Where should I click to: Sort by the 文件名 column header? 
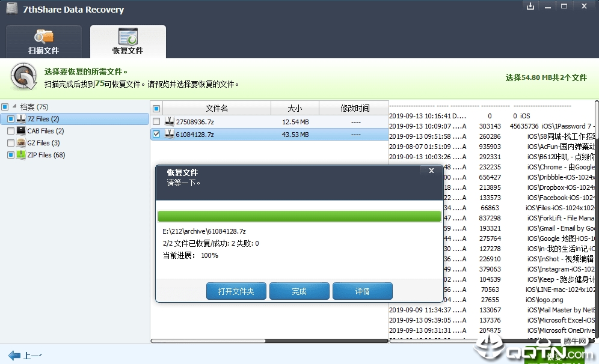(x=217, y=108)
